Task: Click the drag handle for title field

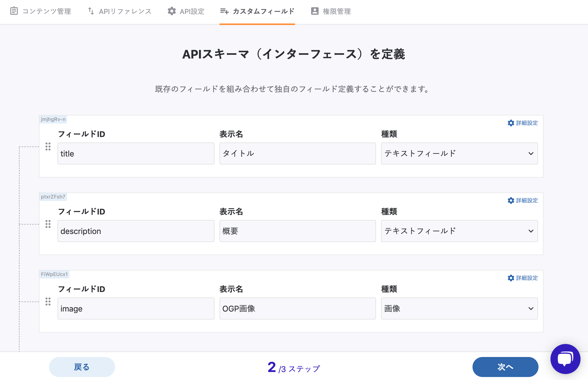Action: point(48,146)
